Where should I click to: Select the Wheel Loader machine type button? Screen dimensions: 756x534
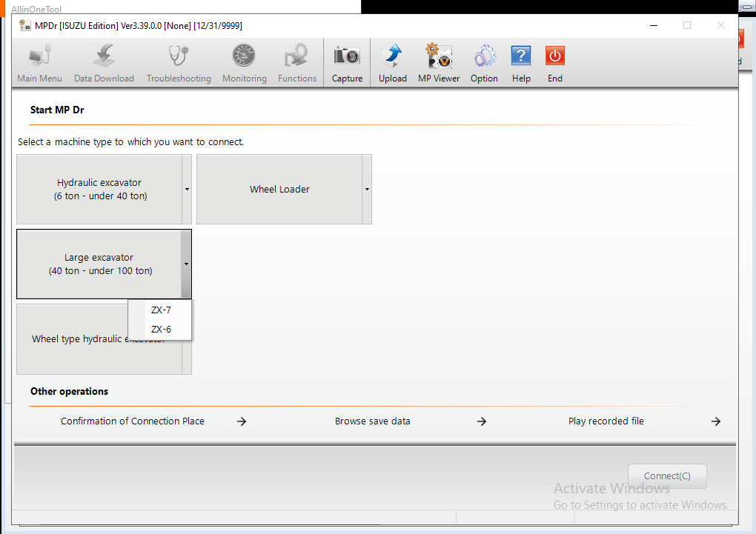point(279,190)
